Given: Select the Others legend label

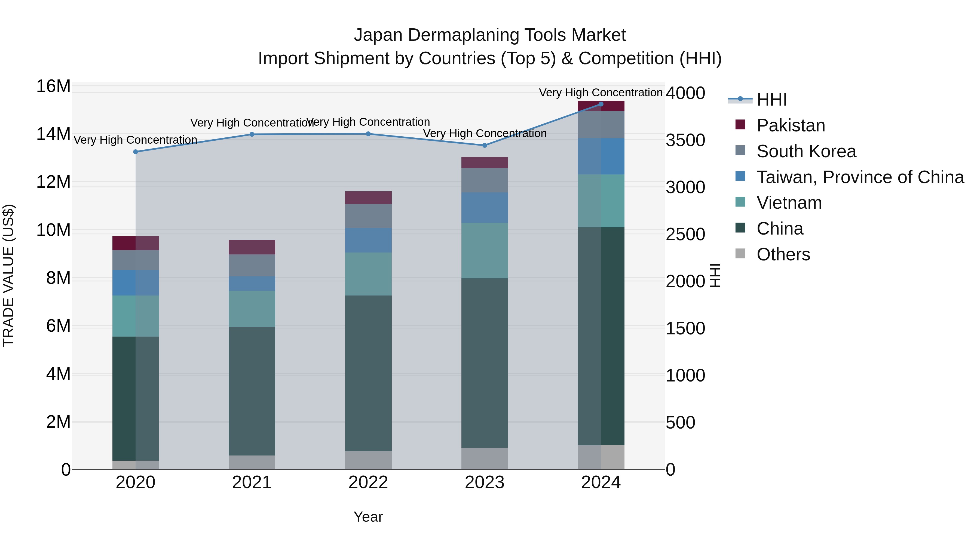Looking at the screenshot, I should [x=783, y=254].
